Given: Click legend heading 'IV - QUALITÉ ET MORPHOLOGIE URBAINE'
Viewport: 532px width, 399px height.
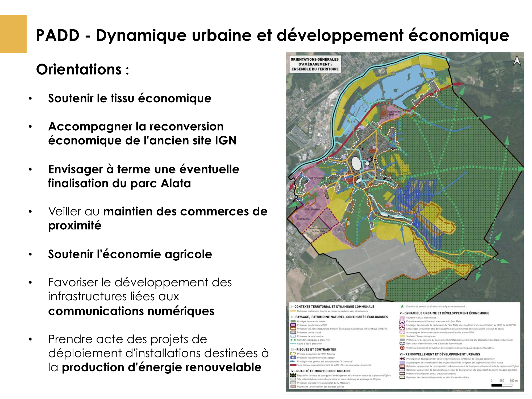Looking at the screenshot, I should click(x=321, y=371).
